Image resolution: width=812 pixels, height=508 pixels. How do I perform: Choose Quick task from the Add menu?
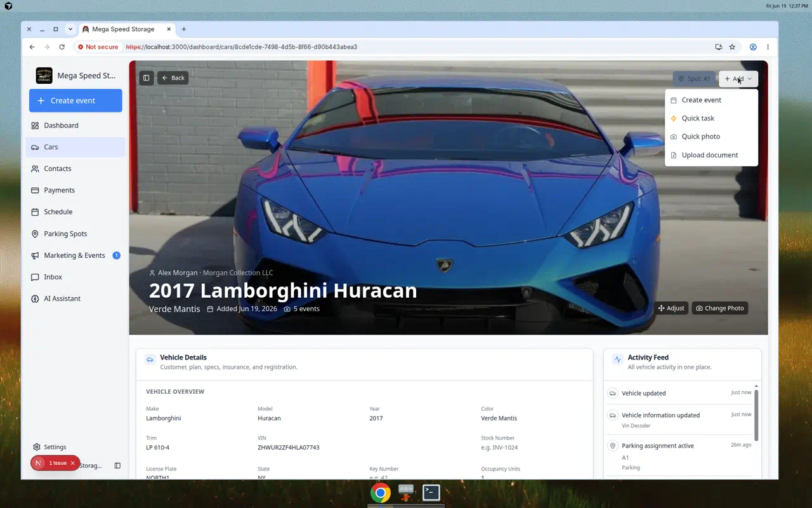(711, 118)
